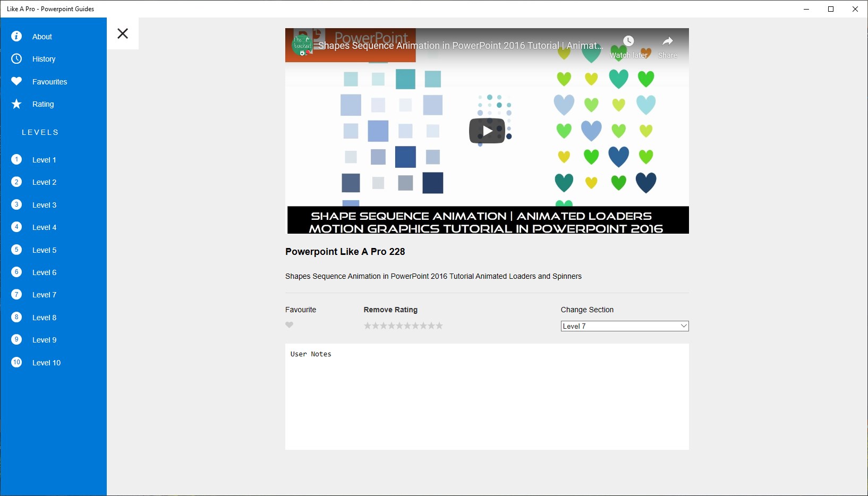Play the embedded YouTube video
The image size is (868, 496).
(x=487, y=131)
